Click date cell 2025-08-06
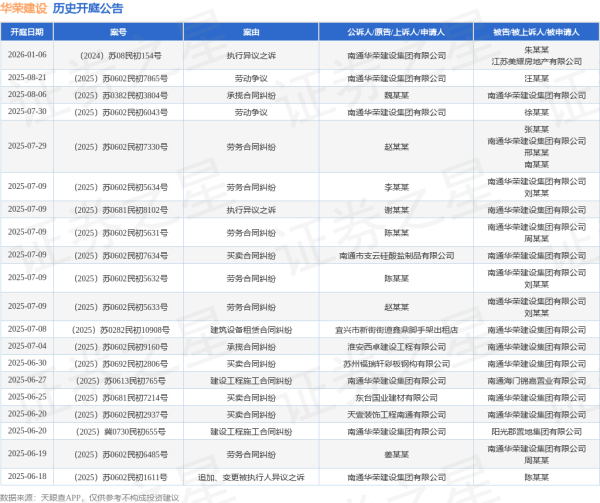The image size is (600, 503). coord(27,94)
